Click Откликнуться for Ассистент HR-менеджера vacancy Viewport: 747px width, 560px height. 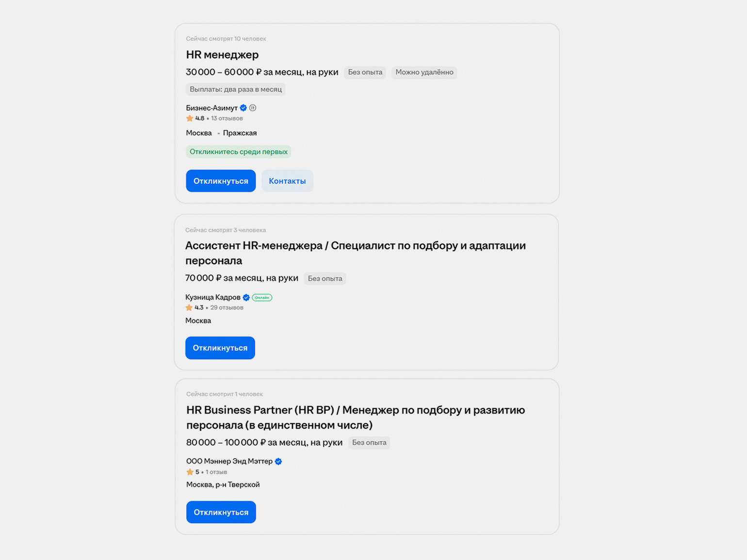220,348
